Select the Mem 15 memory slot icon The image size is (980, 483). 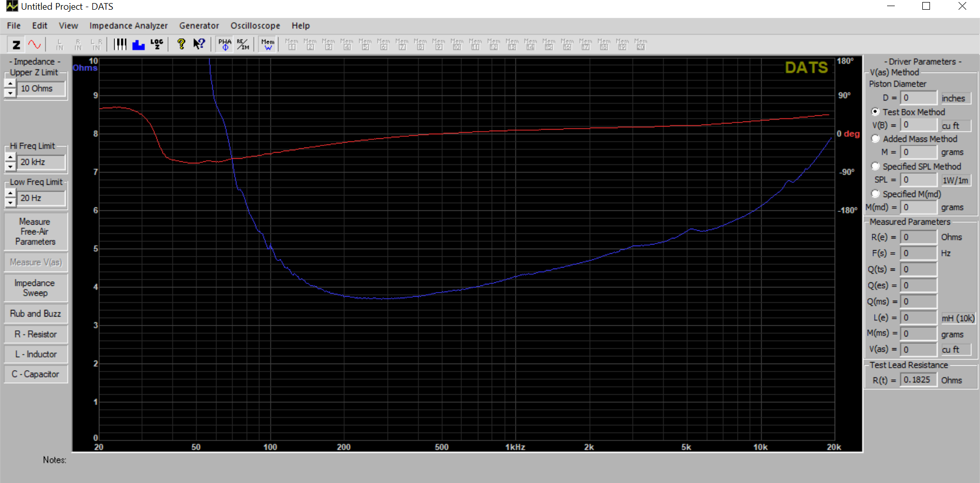point(549,44)
